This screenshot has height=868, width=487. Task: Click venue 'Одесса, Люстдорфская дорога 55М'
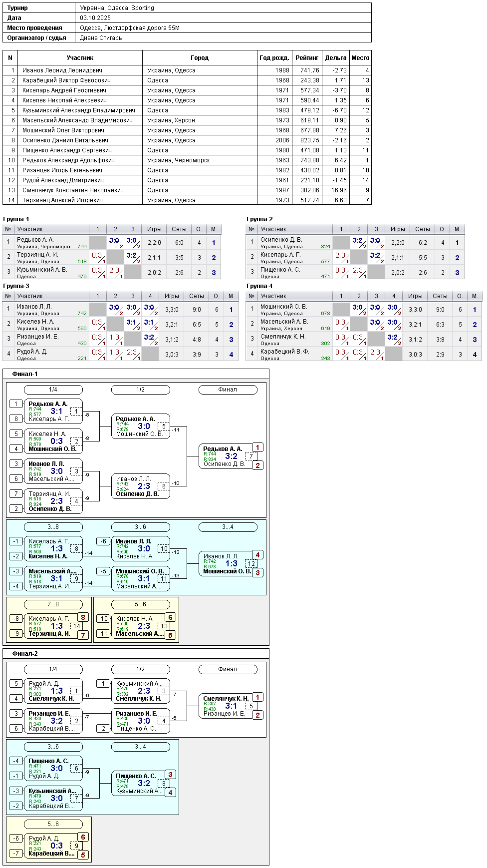point(130,28)
